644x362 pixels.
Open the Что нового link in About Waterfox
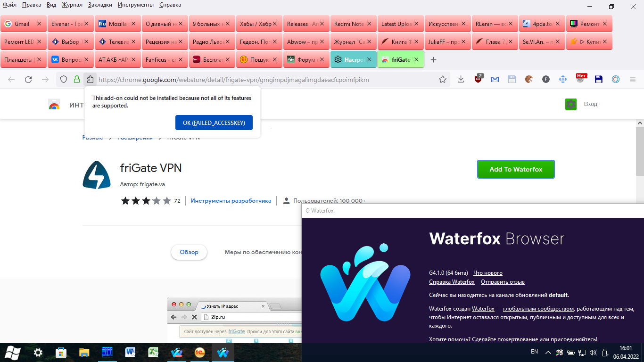point(488,273)
